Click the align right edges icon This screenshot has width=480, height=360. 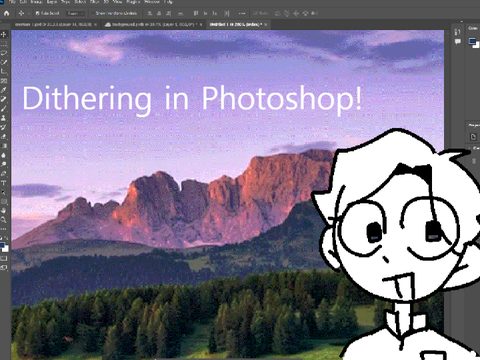pyautogui.click(x=168, y=13)
